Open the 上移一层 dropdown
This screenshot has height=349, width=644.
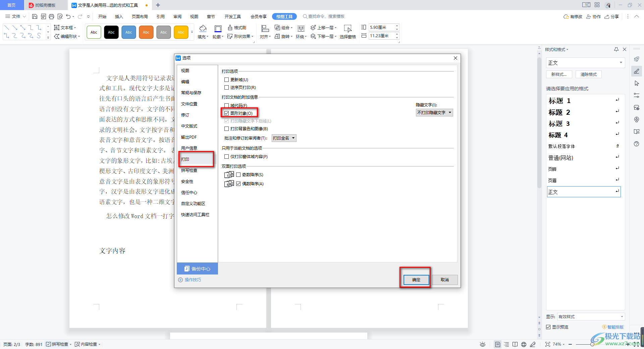click(x=335, y=28)
